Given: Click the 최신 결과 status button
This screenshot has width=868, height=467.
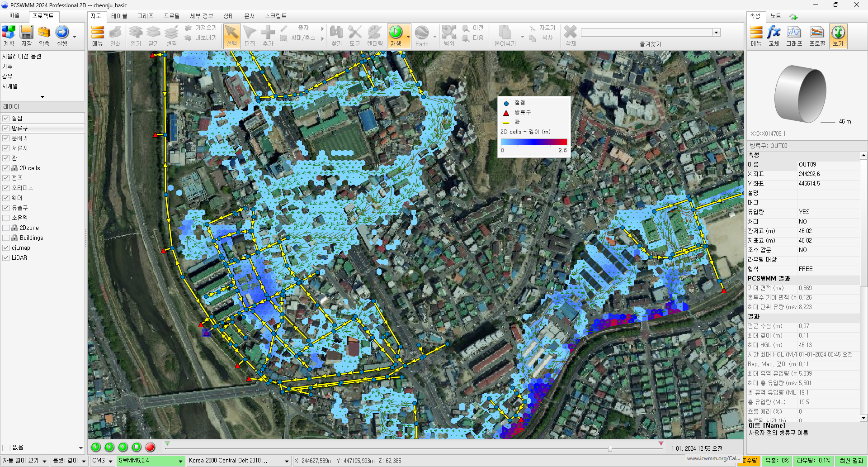Looking at the screenshot, I should pos(851,461).
